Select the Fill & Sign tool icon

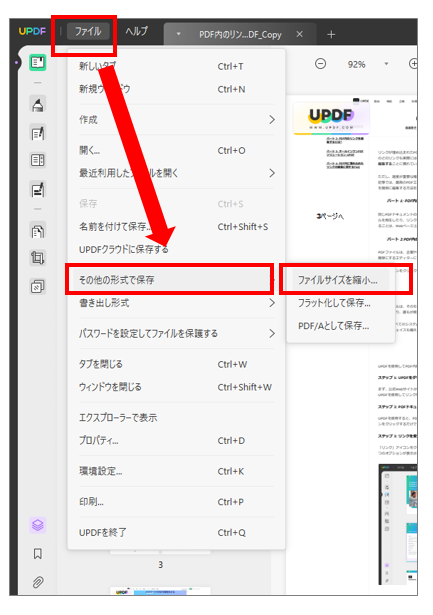[38, 189]
